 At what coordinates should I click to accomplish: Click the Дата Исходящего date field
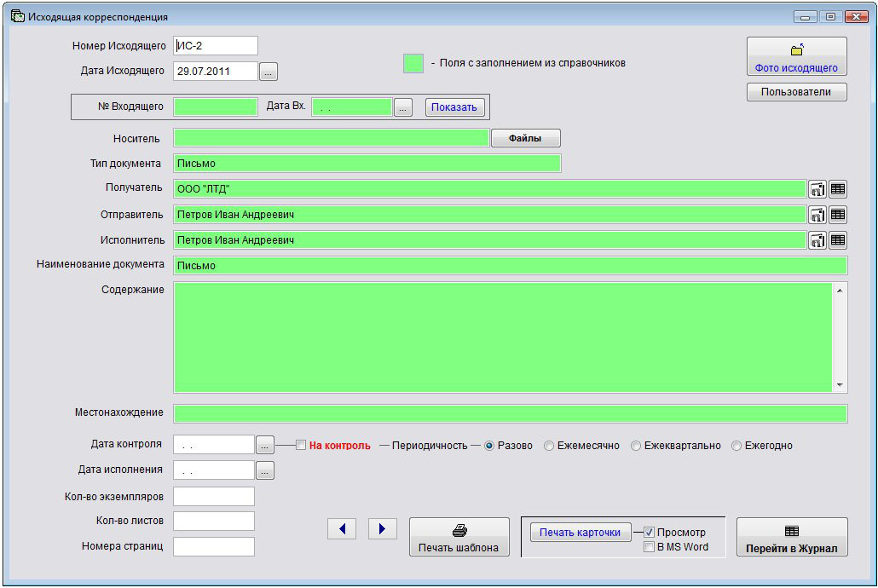pos(216,71)
